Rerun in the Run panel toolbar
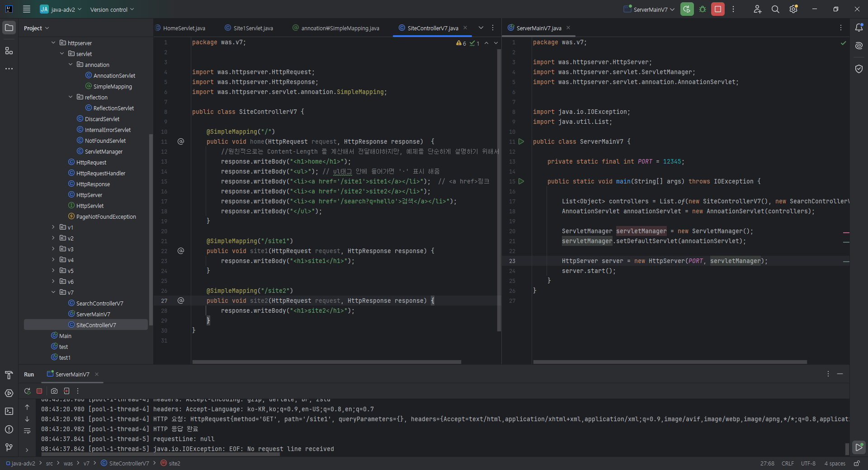868x470 pixels. pos(28,391)
